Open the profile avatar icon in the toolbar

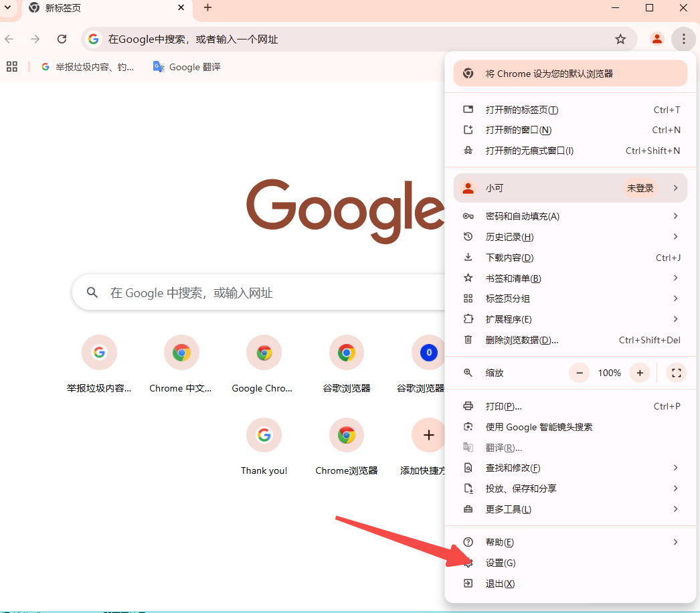[x=657, y=39]
